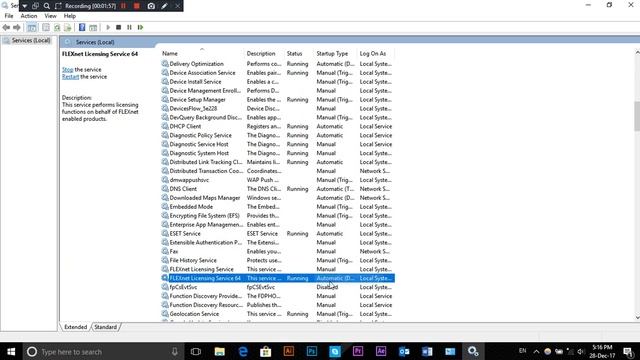Select the Geolocation Service row
The image size is (640, 360).
[x=278, y=314]
